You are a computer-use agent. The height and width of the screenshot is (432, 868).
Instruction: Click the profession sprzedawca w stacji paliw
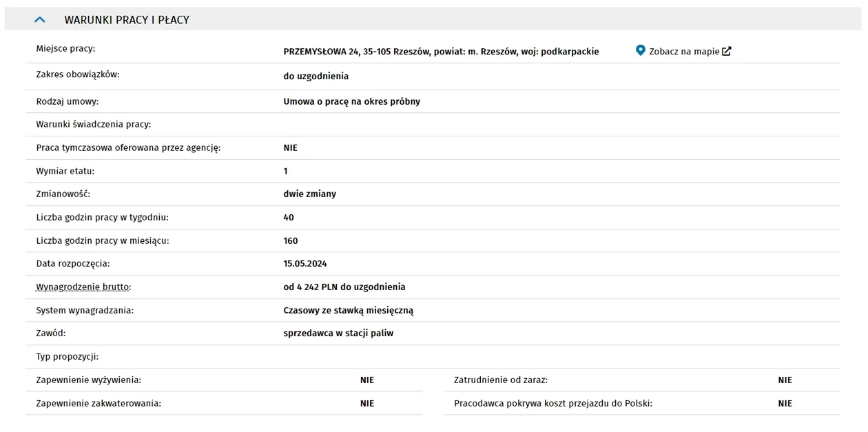pos(338,333)
